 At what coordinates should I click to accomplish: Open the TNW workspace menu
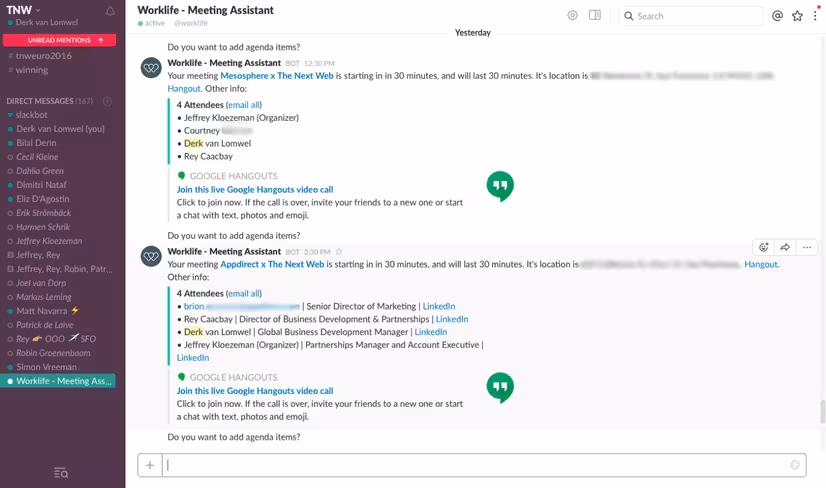[23, 9]
